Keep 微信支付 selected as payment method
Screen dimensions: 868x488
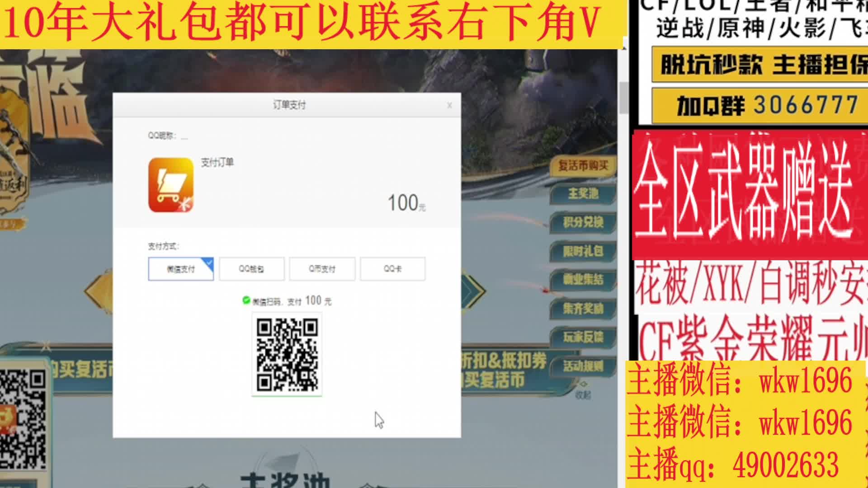(180, 268)
